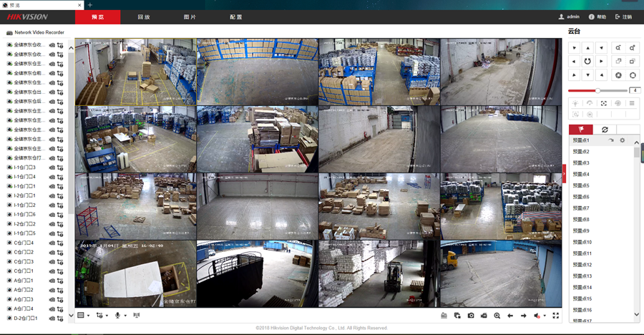Screen dimensions: 644x335
Task: Open the 帮助 help link
Action: 597,16
